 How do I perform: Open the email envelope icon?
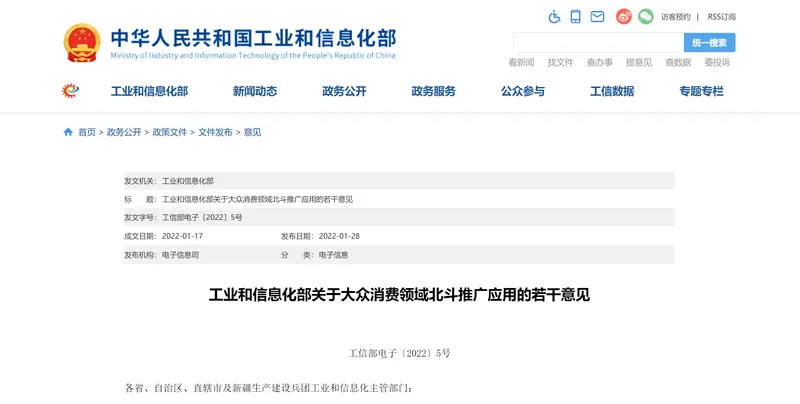tap(597, 16)
